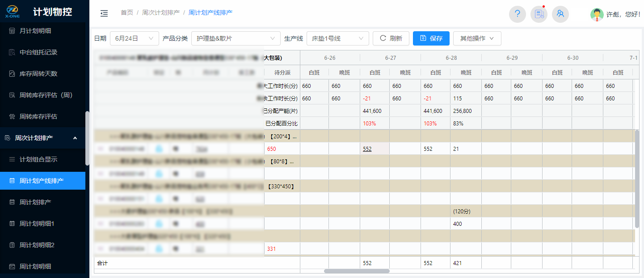This screenshot has height=278, width=644.
Task: Open the task list icon with red dot
Action: tap(539, 14)
